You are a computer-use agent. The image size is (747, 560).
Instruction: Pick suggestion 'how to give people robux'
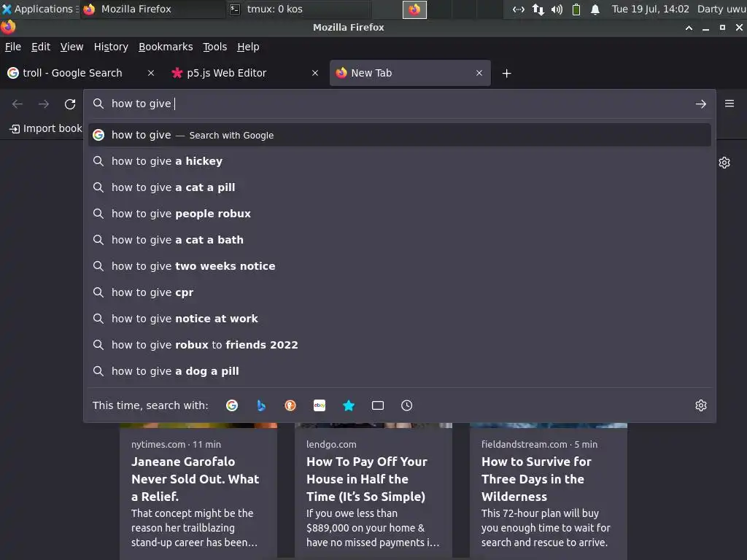(x=399, y=214)
